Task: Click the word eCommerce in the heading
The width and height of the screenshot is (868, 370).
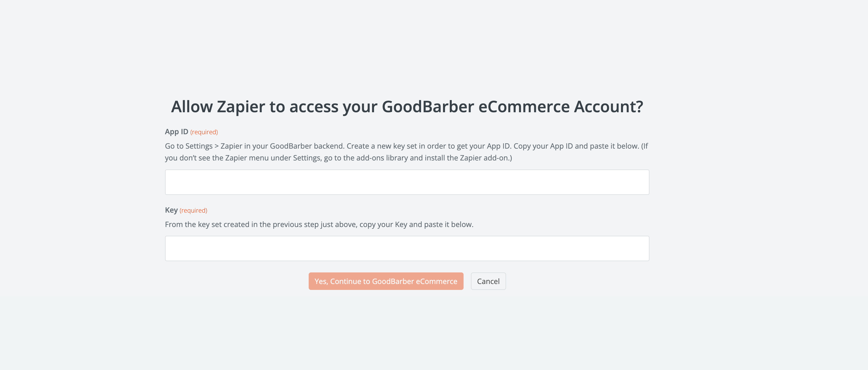Action: (524, 107)
